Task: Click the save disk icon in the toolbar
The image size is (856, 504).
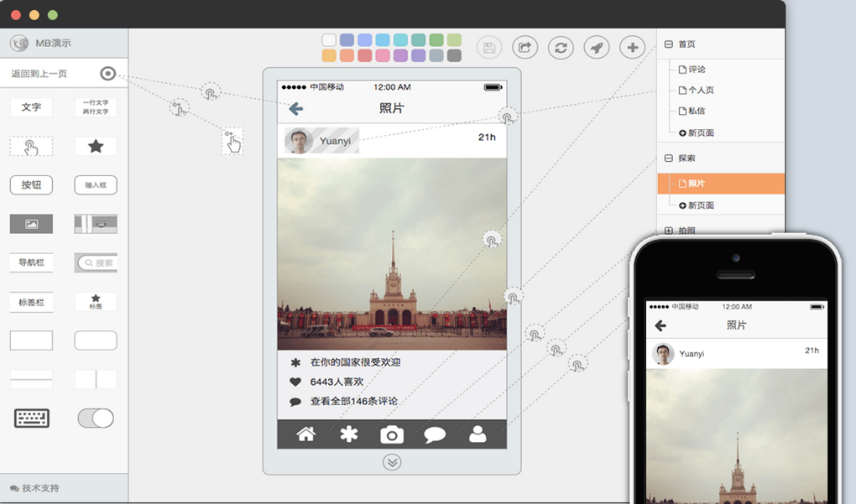Action: tap(489, 48)
